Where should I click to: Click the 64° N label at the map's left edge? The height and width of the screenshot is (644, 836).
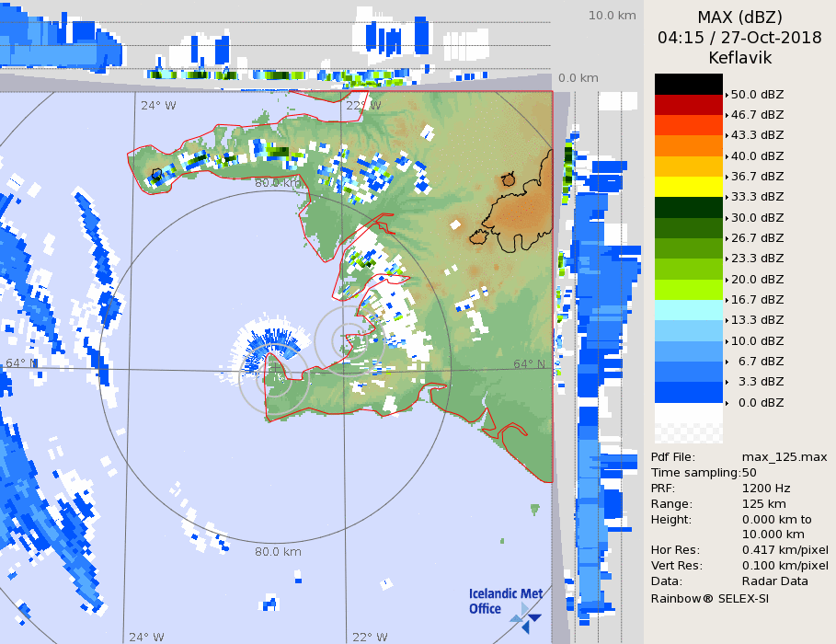(20, 363)
